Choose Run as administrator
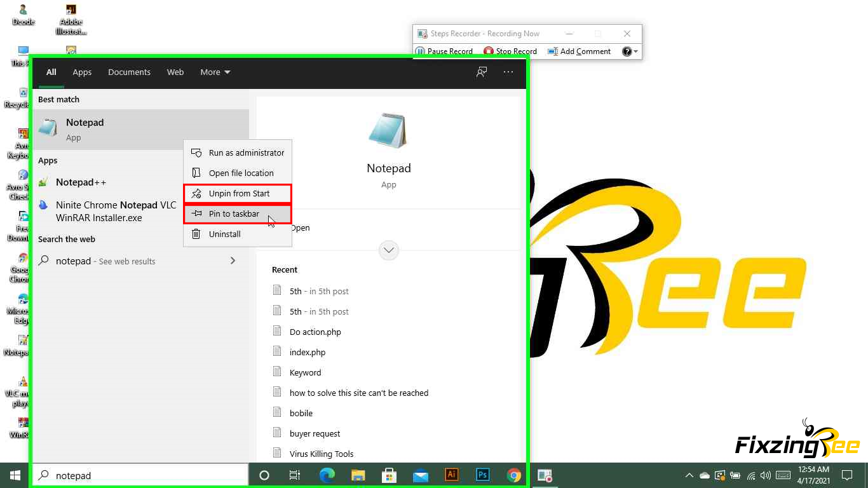 246,153
